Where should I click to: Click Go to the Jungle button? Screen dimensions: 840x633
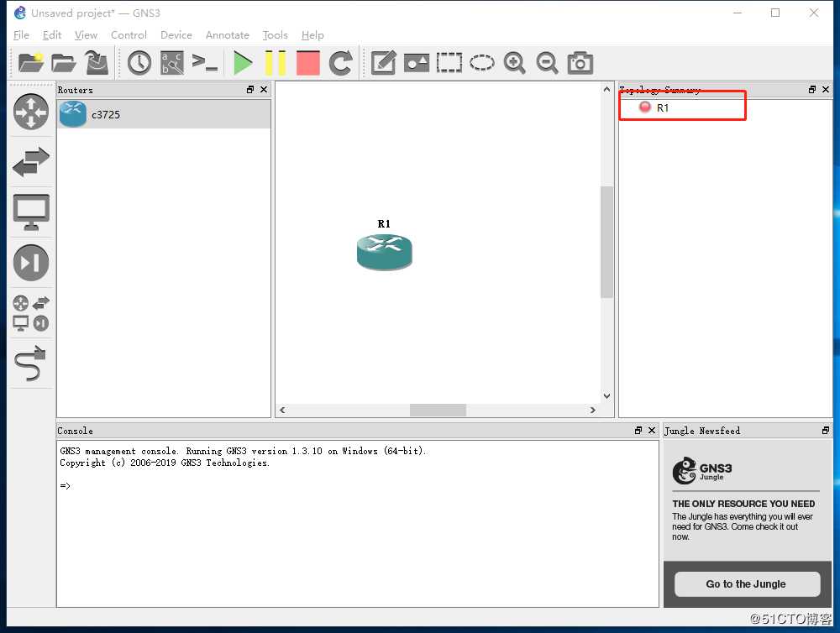click(748, 583)
